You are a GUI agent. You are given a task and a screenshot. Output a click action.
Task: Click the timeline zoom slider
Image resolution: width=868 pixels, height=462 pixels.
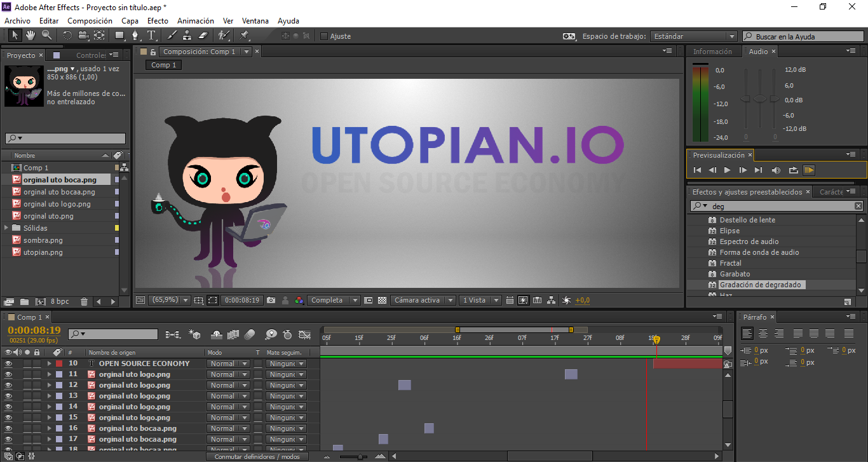[x=360, y=456]
